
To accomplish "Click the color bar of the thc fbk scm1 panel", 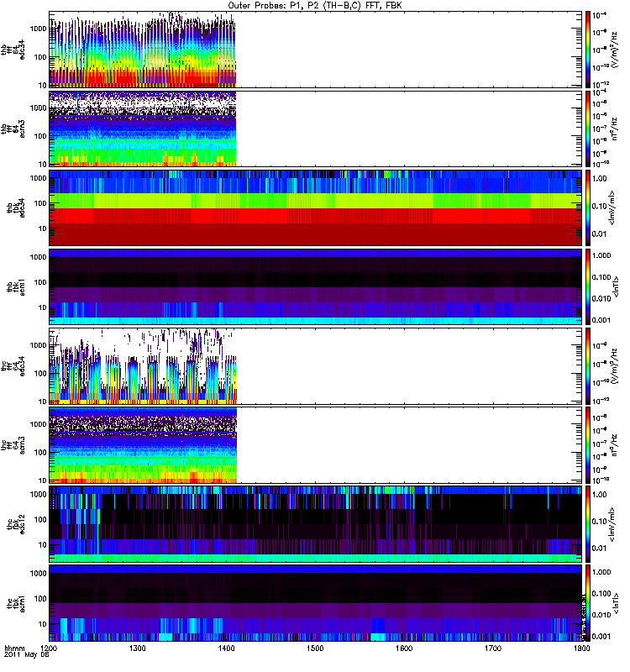I will [x=588, y=603].
